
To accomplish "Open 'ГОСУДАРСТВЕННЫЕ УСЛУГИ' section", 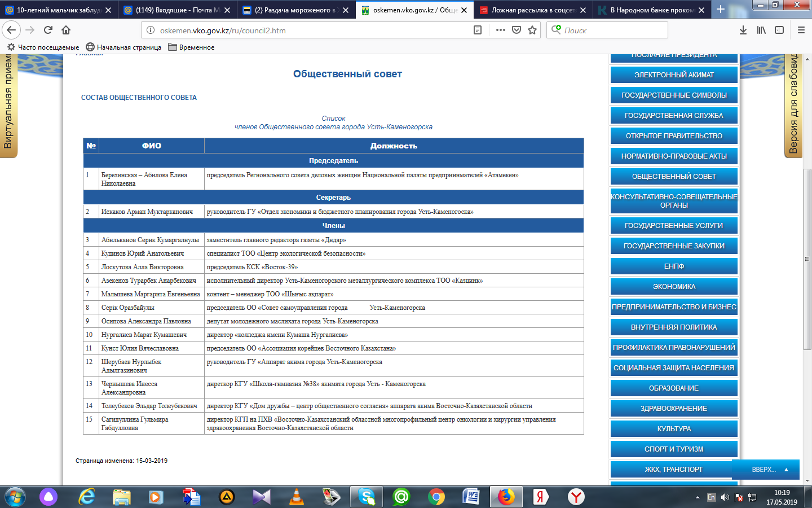I will [674, 226].
